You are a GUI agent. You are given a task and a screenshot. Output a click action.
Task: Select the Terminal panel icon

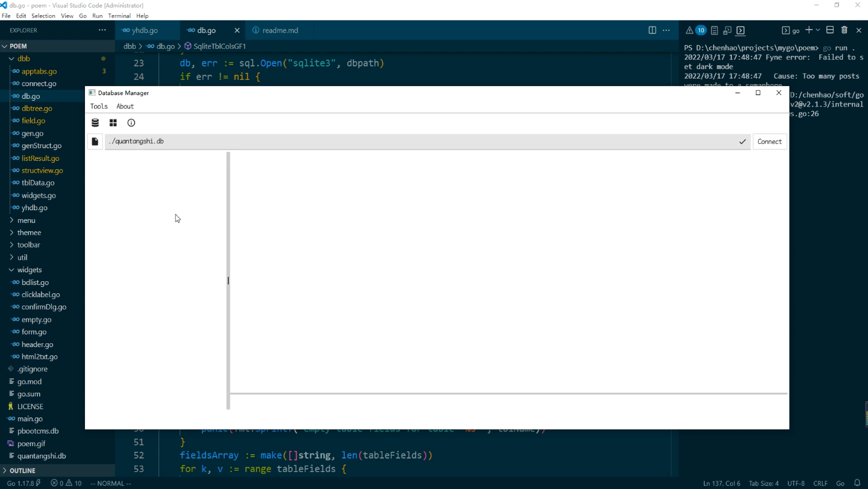[741, 30]
